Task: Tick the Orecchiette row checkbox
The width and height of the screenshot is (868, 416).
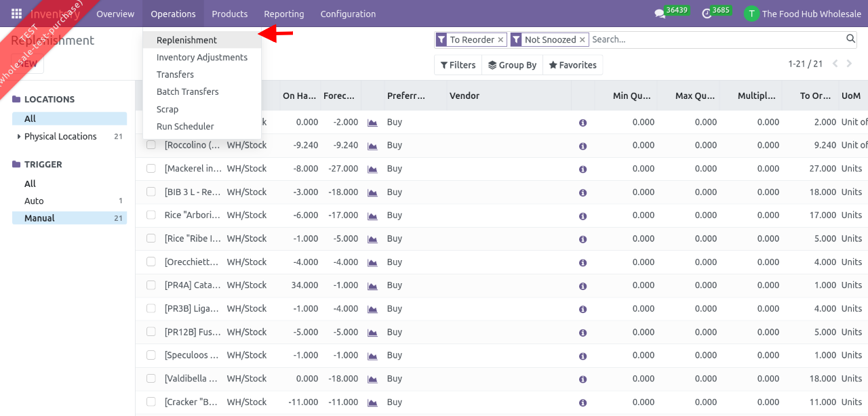Action: tap(151, 262)
